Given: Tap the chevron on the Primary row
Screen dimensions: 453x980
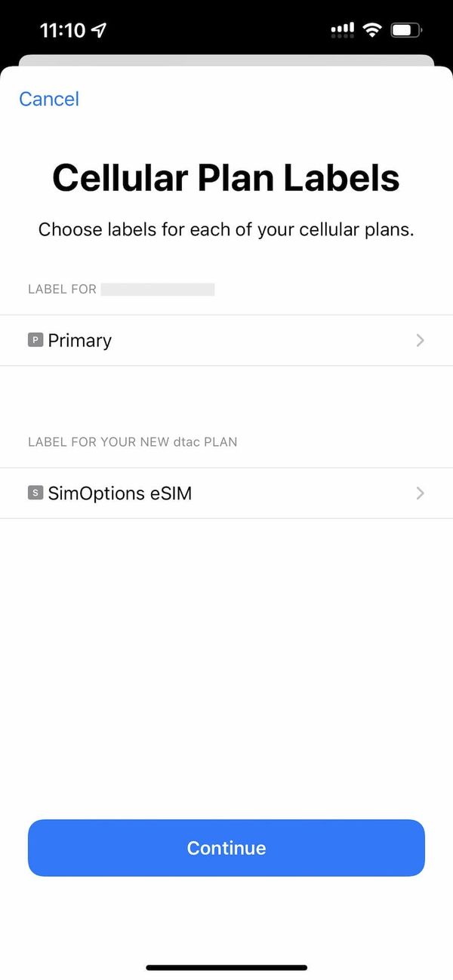Looking at the screenshot, I should click(420, 339).
